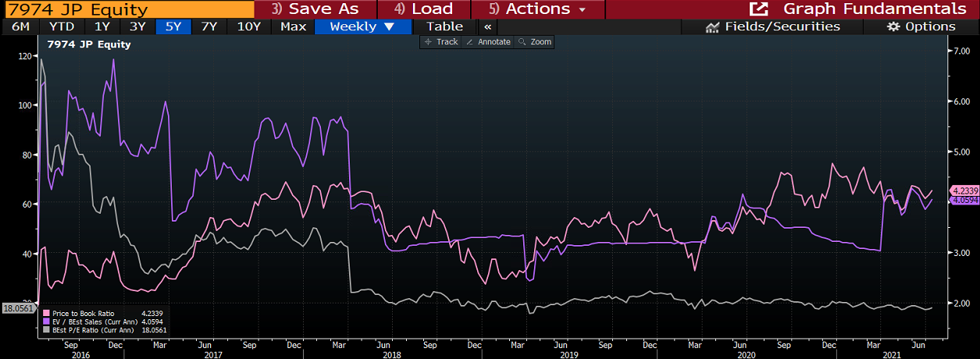The image size is (980, 359).
Task: Enable the Track crosshair tool
Action: (x=441, y=42)
